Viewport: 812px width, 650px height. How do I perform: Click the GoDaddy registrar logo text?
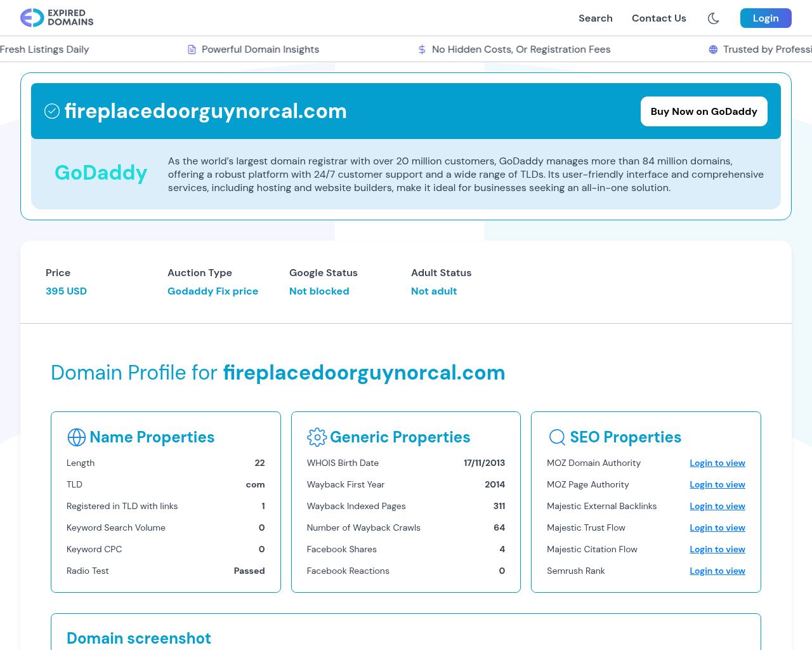101,173
